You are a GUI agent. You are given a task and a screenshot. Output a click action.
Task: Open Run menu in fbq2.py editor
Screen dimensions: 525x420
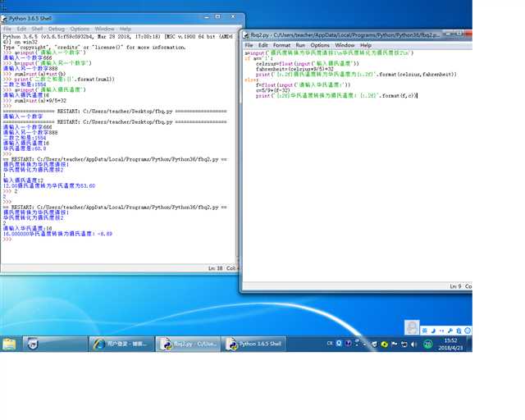(x=300, y=45)
